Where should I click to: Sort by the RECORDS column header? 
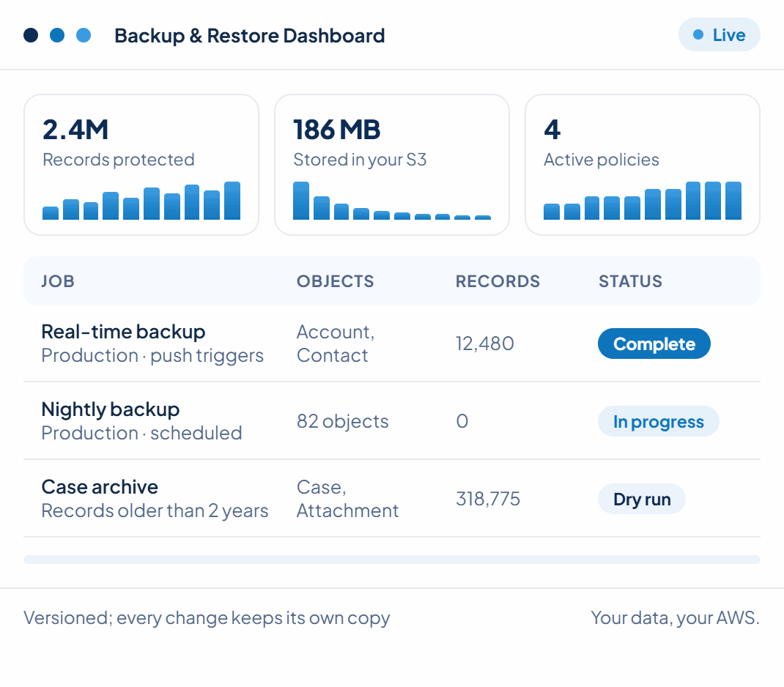498,281
